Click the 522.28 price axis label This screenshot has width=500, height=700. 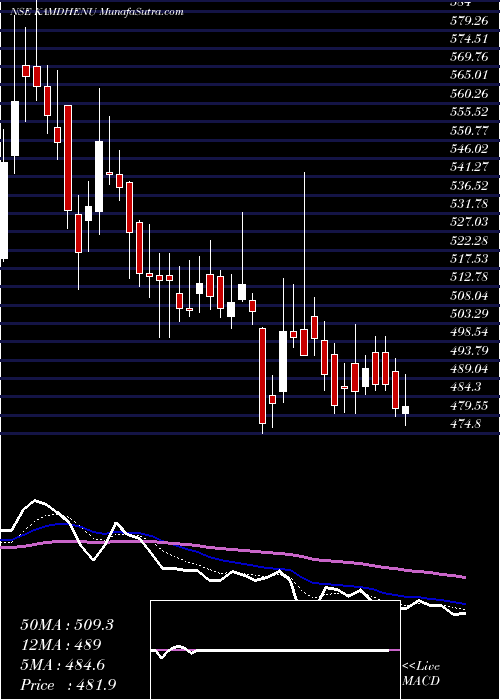coord(469,240)
